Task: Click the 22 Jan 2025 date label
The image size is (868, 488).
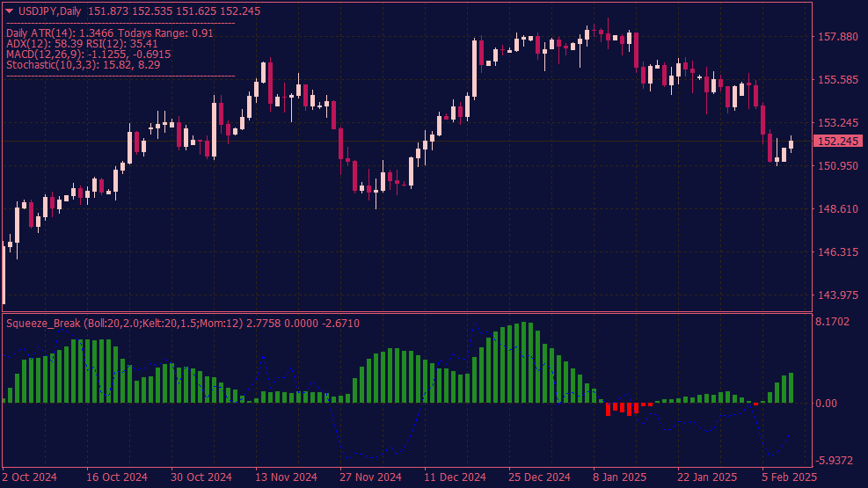Action: pyautogui.click(x=707, y=477)
